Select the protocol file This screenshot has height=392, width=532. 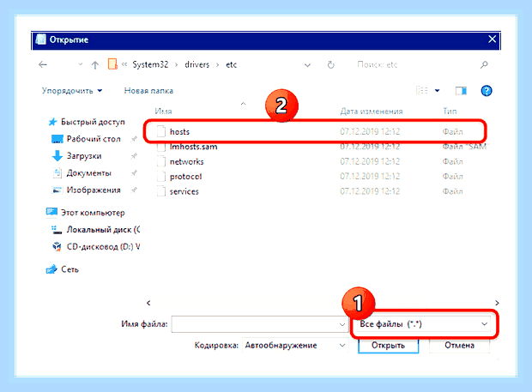point(322,177)
